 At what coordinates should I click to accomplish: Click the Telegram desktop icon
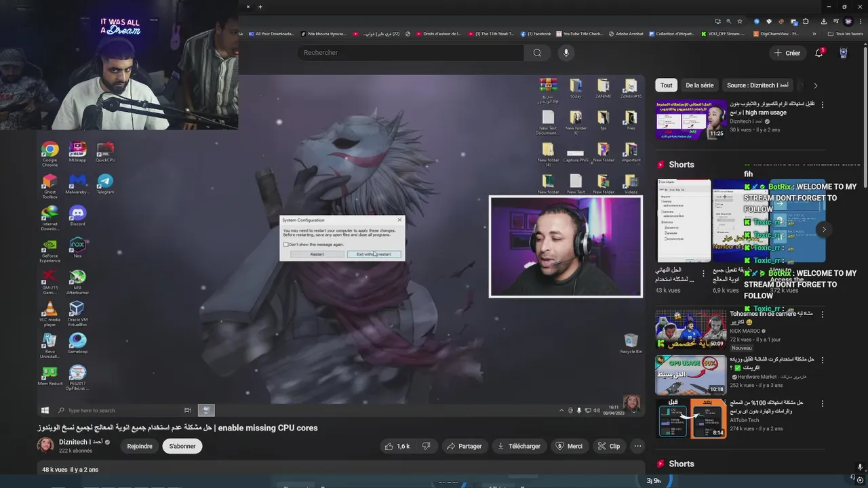(x=105, y=184)
